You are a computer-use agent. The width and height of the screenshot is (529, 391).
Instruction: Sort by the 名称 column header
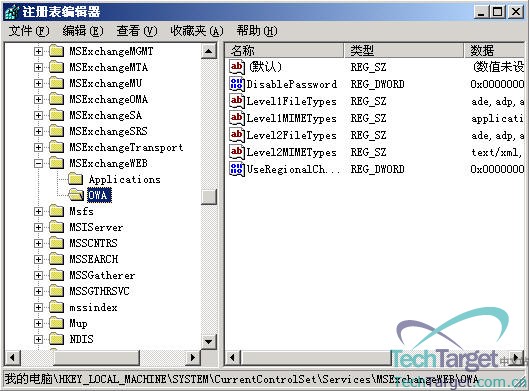click(284, 51)
